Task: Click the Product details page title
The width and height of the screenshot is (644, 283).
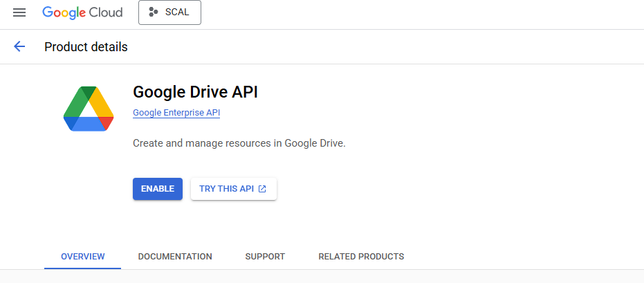Action: click(86, 47)
